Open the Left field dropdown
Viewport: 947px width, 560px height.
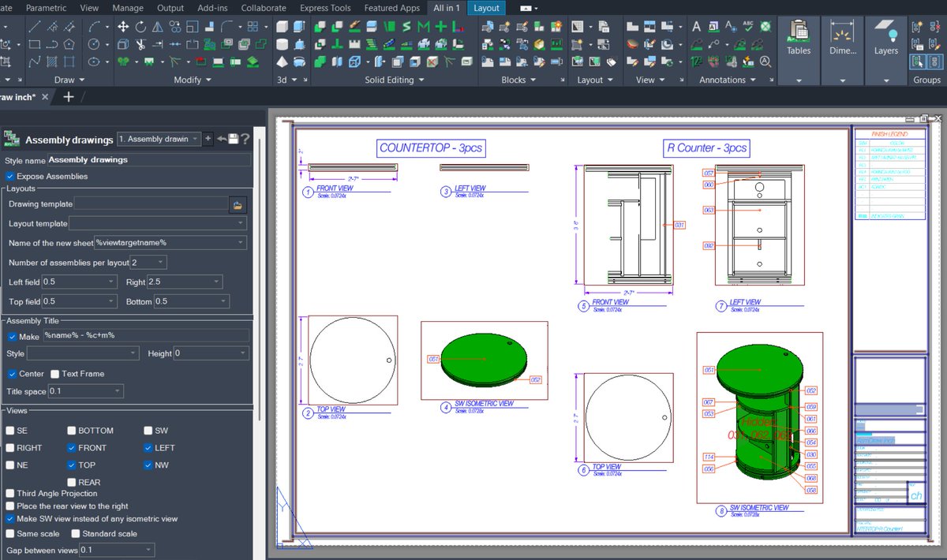point(81,282)
